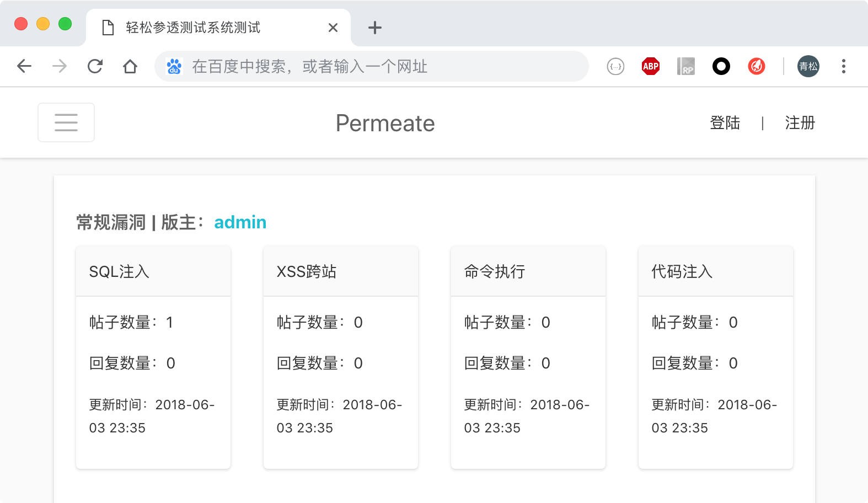Click the 注册 register link
This screenshot has height=503, width=868.
click(x=800, y=123)
